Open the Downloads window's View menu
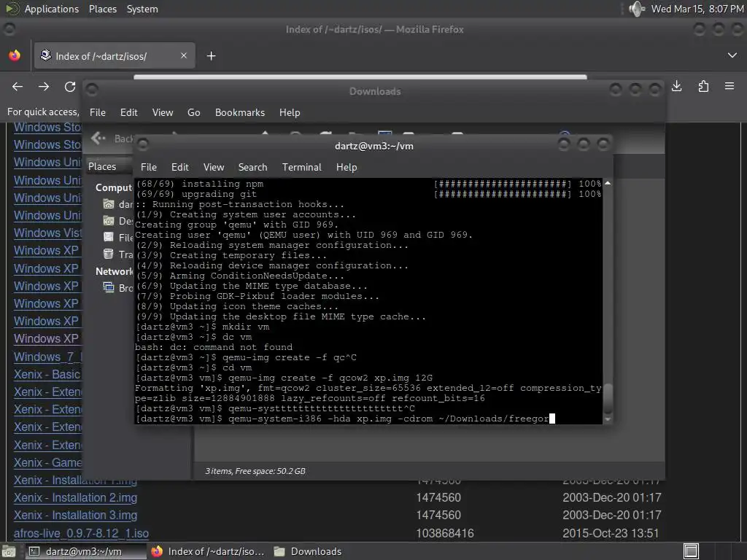The height and width of the screenshot is (560, 747). tap(163, 112)
